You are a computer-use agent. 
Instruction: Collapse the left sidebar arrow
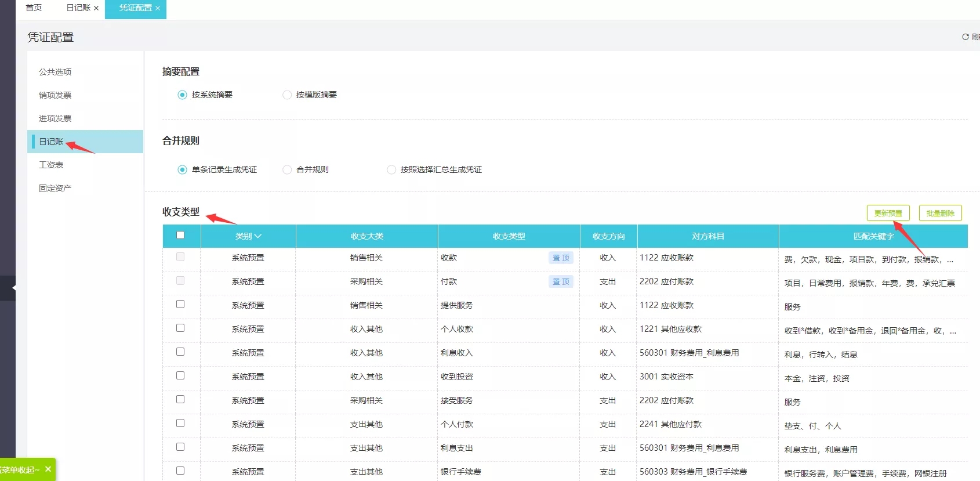click(x=13, y=288)
